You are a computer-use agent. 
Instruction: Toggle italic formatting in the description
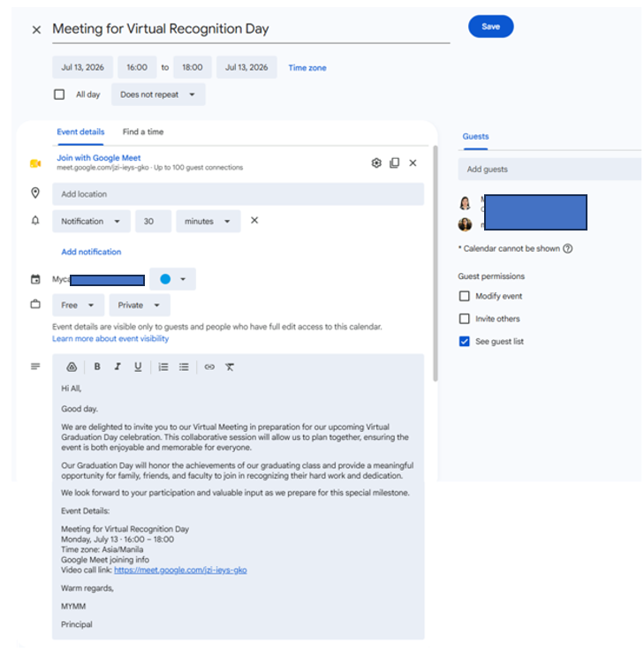click(x=117, y=367)
